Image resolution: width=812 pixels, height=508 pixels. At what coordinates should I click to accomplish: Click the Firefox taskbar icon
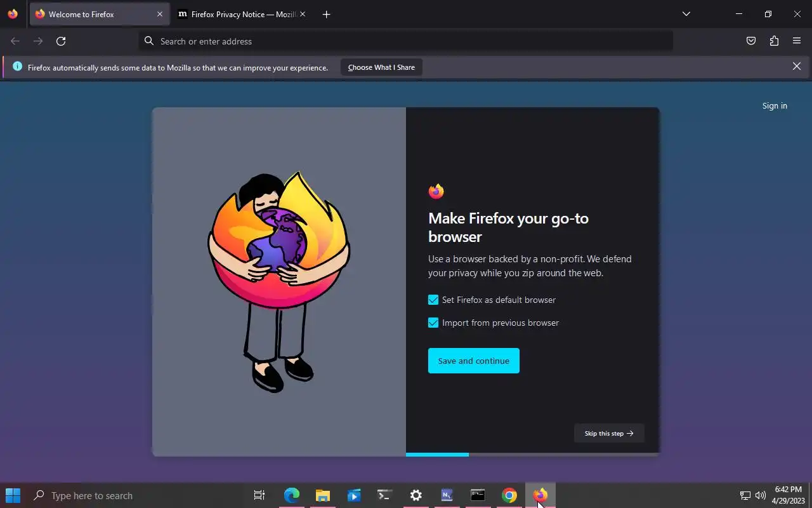tap(540, 495)
